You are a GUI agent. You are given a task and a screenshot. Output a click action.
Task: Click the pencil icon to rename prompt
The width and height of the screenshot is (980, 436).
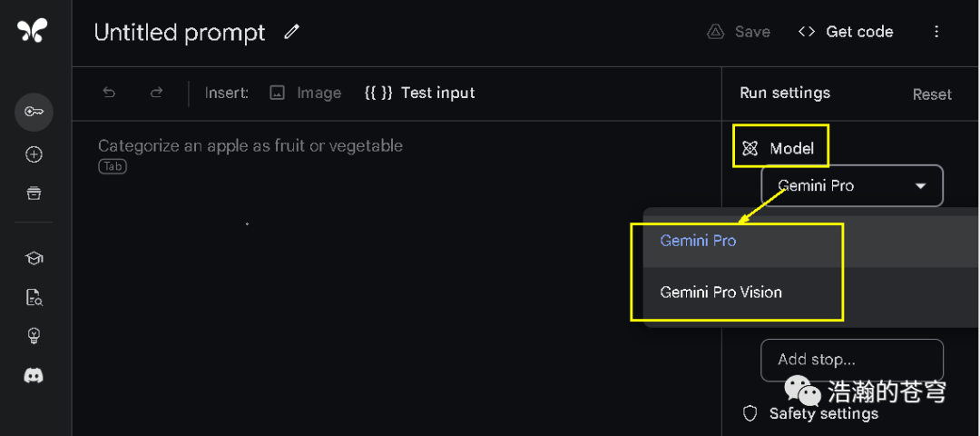click(291, 32)
